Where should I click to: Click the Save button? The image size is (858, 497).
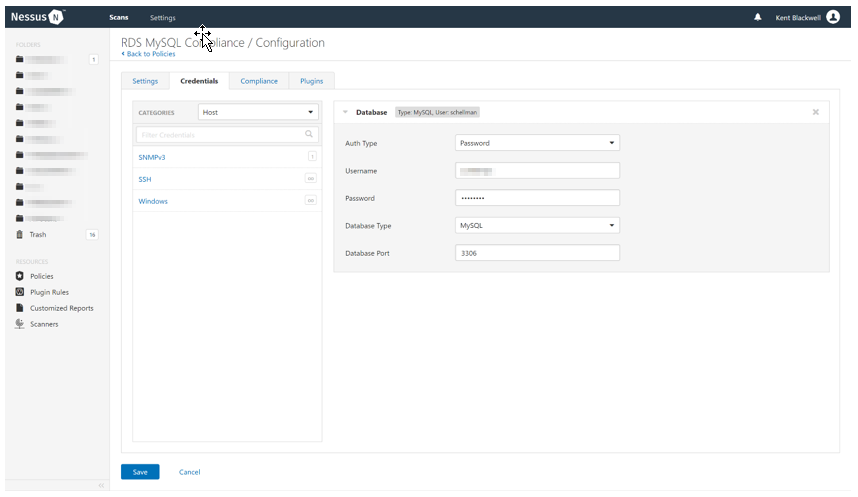(140, 472)
